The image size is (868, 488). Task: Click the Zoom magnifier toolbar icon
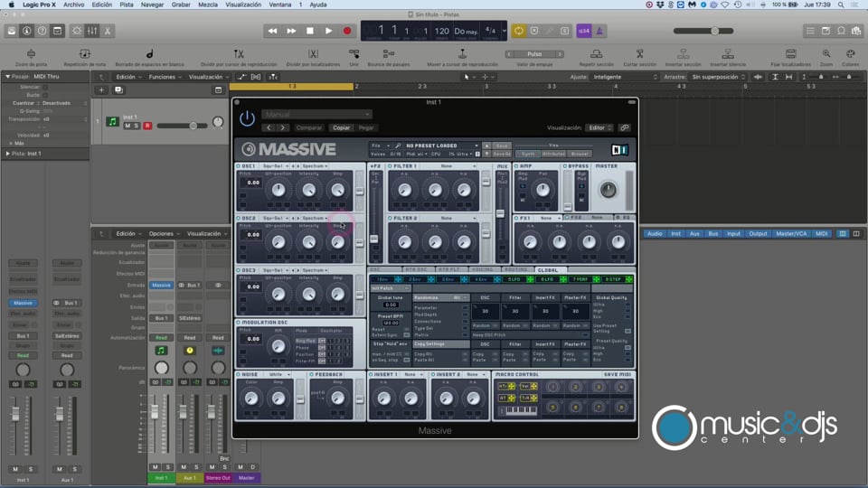coord(826,53)
